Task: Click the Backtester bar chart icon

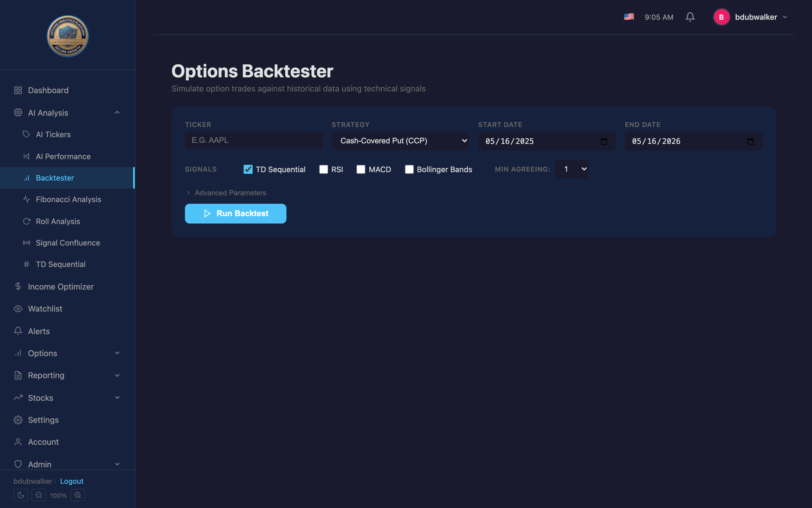Action: pos(27,178)
